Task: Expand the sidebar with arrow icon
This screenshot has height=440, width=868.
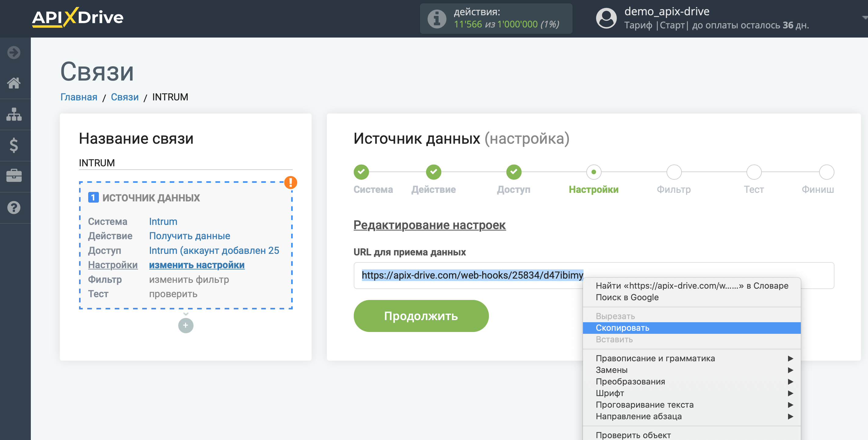Action: [x=14, y=52]
